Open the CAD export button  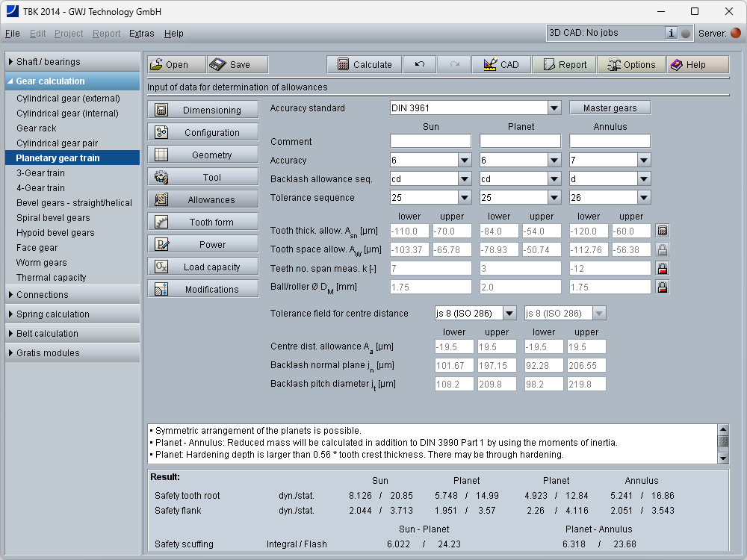pyautogui.click(x=501, y=65)
